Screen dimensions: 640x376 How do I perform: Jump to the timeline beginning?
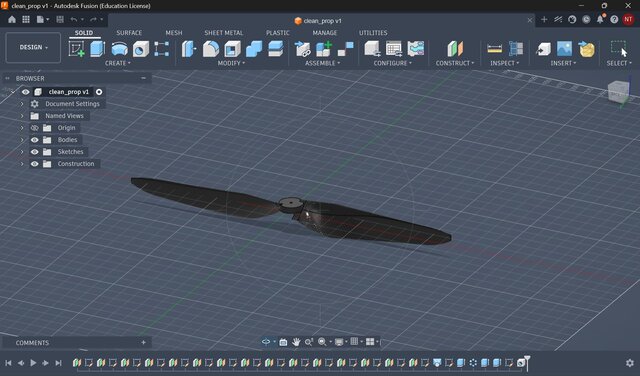pos(8,363)
